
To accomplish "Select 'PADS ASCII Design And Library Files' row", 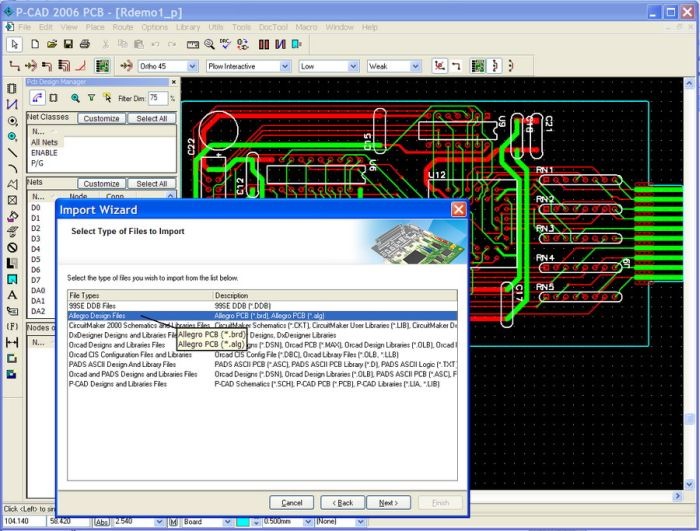I will coord(262,364).
